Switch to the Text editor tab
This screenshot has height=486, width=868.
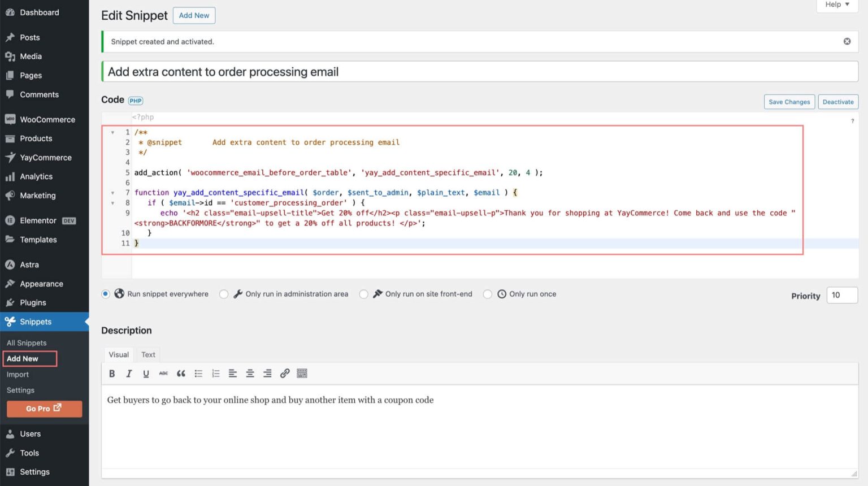coord(148,354)
